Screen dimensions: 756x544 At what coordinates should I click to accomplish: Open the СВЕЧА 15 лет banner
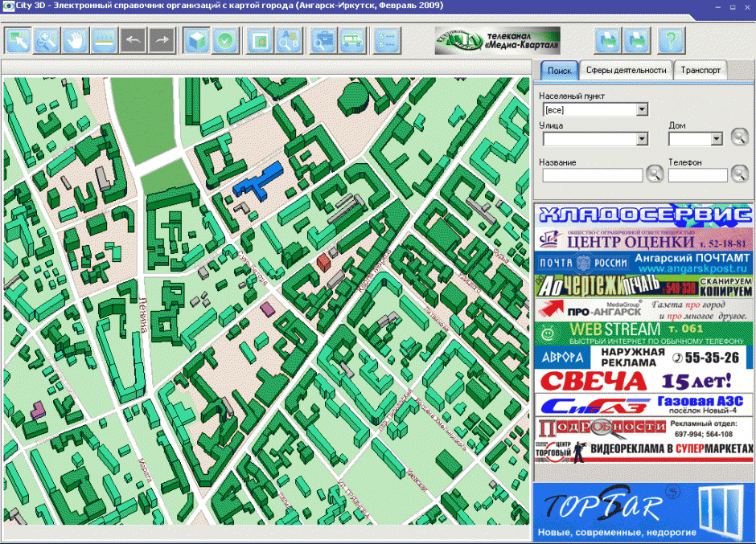point(643,381)
